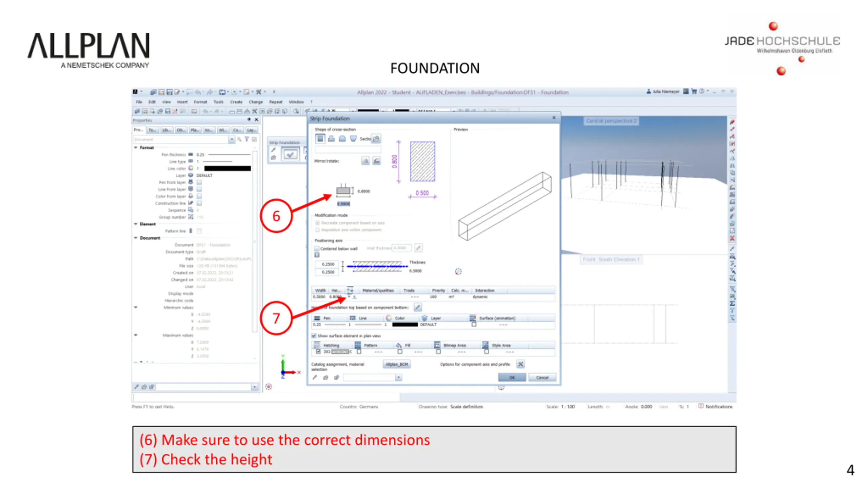The image size is (868, 488).
Task: Click the shopping cart icon in title bar
Action: click(x=694, y=91)
